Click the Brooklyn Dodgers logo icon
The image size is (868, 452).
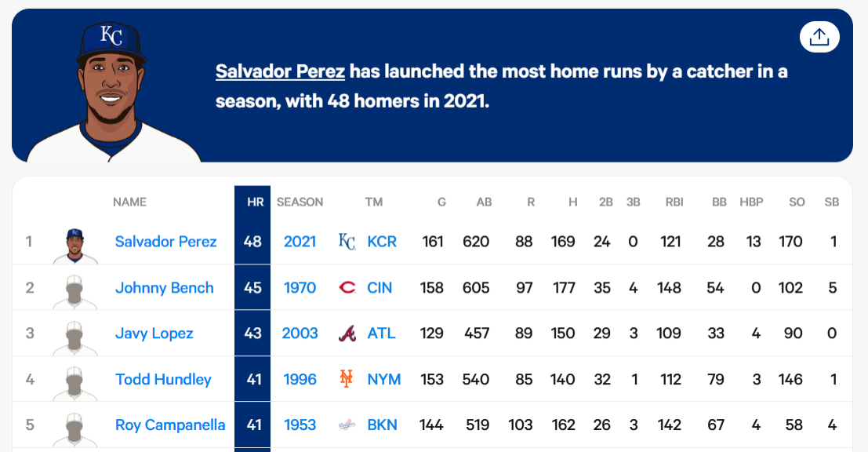(347, 425)
